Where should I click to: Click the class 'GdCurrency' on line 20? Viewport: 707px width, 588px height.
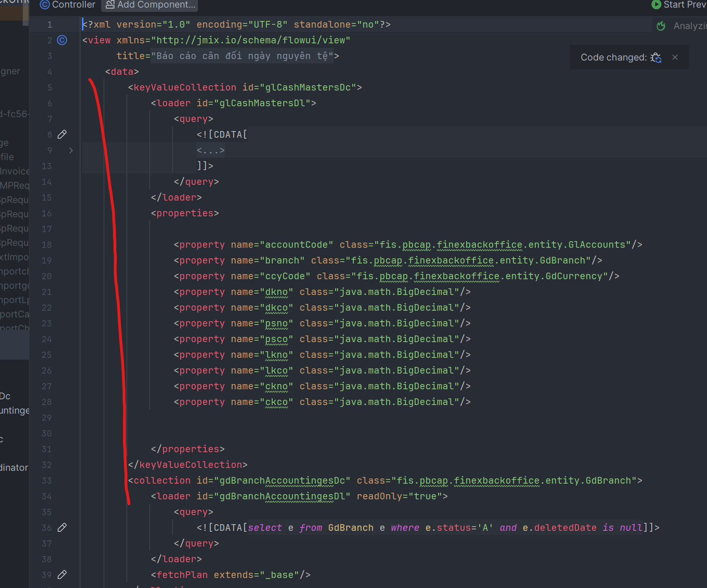[x=574, y=276]
